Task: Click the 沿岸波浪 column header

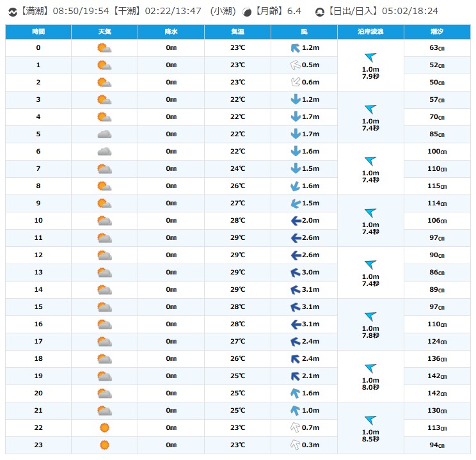Action: pyautogui.click(x=370, y=32)
